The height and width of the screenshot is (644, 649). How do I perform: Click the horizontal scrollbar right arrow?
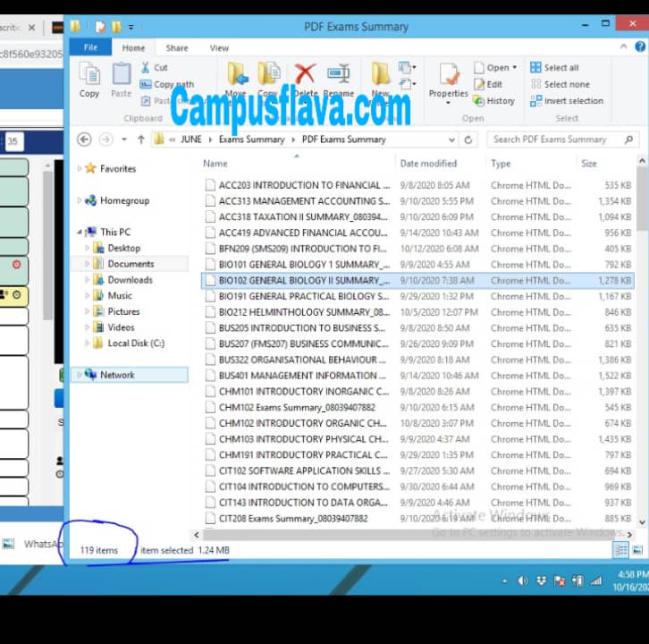click(x=628, y=535)
